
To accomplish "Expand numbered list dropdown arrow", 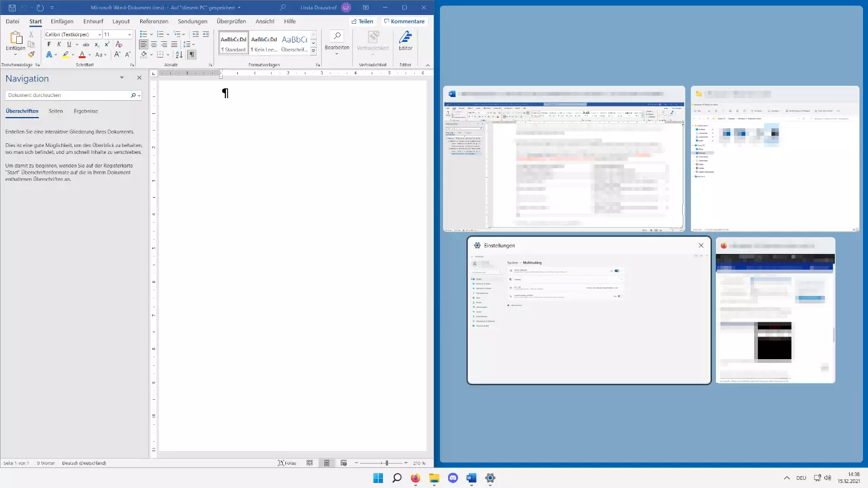I will pyautogui.click(x=168, y=34).
